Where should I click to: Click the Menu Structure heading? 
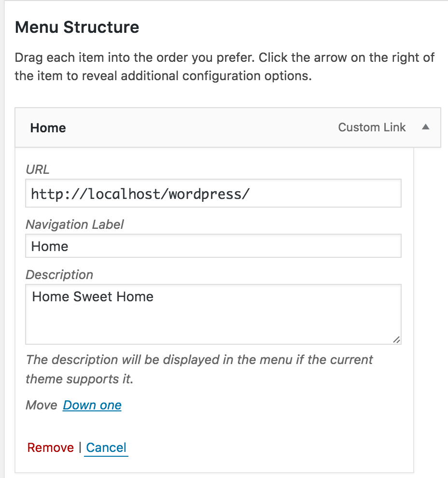77,27
